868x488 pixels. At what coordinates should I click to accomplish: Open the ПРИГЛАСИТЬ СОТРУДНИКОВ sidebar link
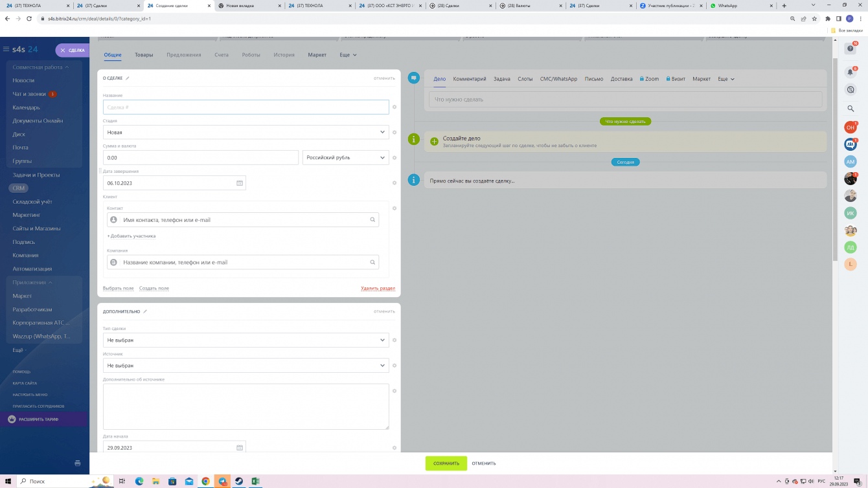pyautogui.click(x=38, y=406)
